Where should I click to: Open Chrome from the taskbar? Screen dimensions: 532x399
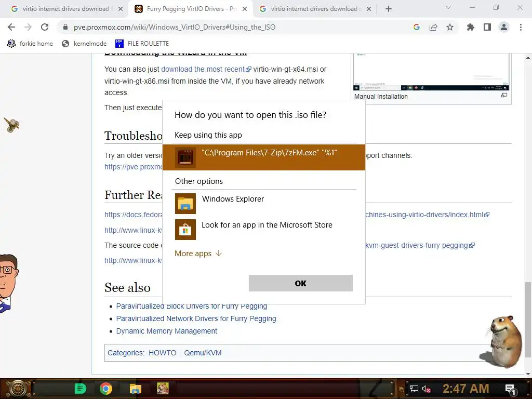pyautogui.click(x=106, y=389)
